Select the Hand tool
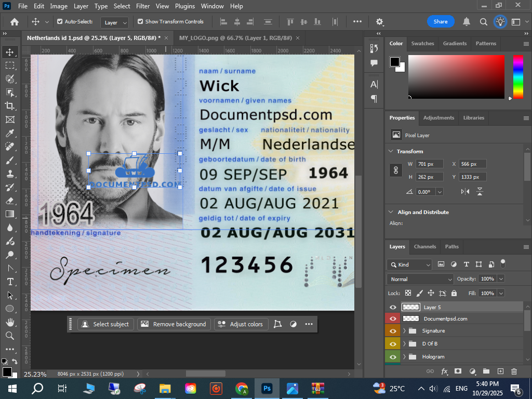Image resolution: width=532 pixels, height=399 pixels. [9, 322]
